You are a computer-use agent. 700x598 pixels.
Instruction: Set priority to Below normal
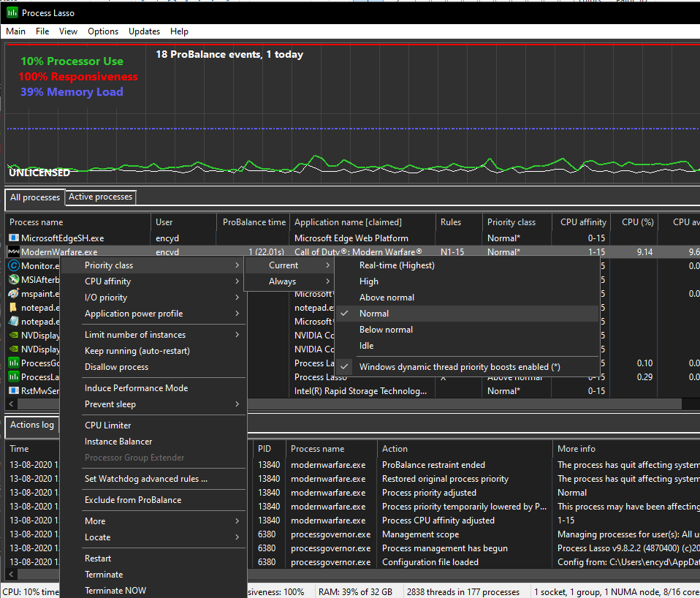(x=466, y=330)
